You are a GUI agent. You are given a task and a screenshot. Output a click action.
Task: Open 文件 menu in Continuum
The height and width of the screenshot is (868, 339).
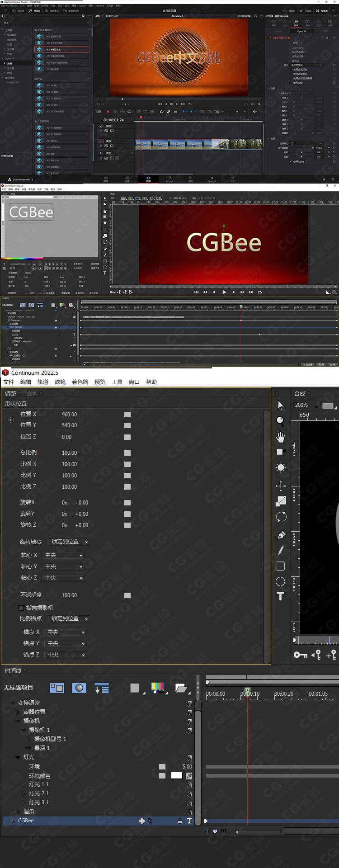9,382
